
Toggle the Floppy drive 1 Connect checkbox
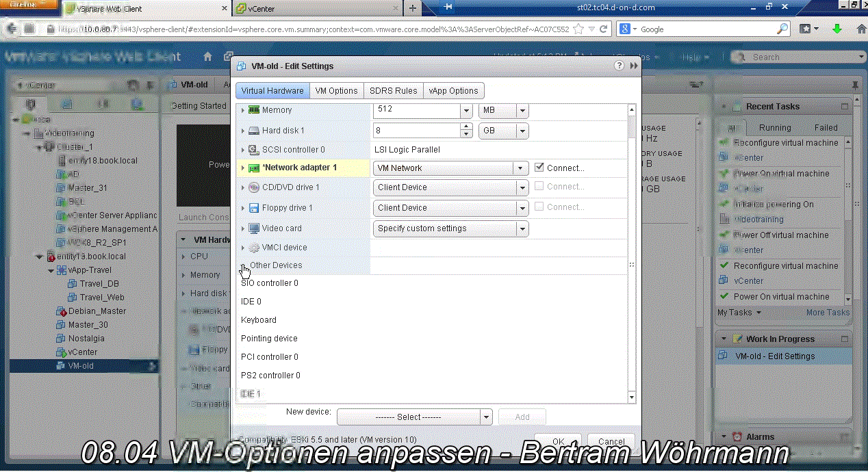pyautogui.click(x=539, y=207)
